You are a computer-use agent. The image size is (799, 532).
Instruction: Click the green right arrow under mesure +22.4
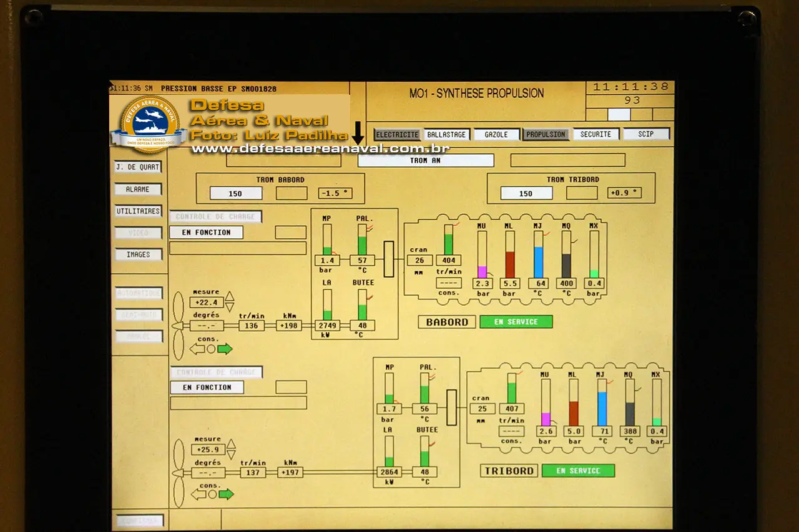[x=225, y=349]
